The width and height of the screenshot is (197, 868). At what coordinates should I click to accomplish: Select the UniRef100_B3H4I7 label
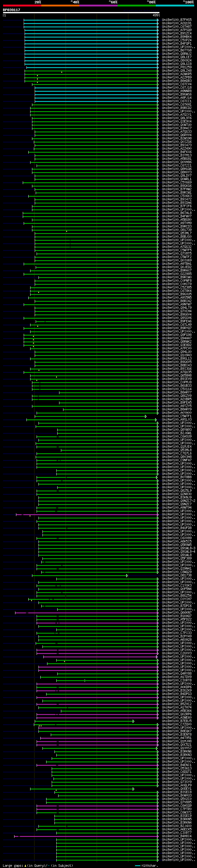pos(177,128)
